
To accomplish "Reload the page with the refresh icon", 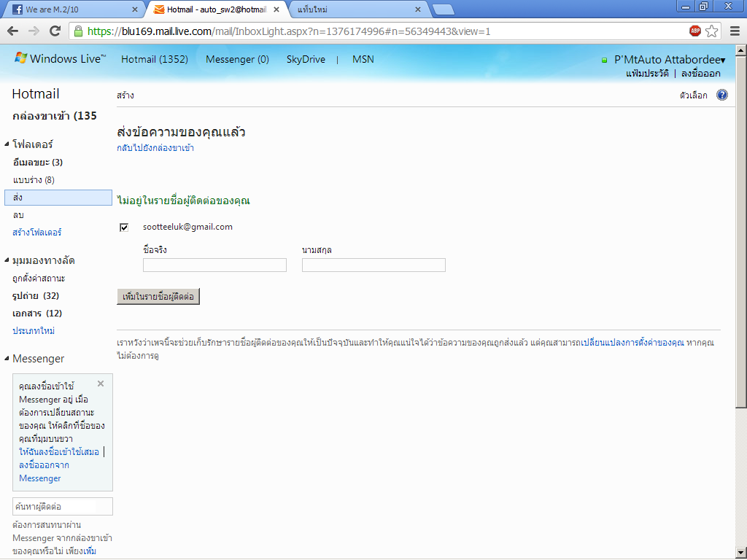I will pyautogui.click(x=55, y=31).
